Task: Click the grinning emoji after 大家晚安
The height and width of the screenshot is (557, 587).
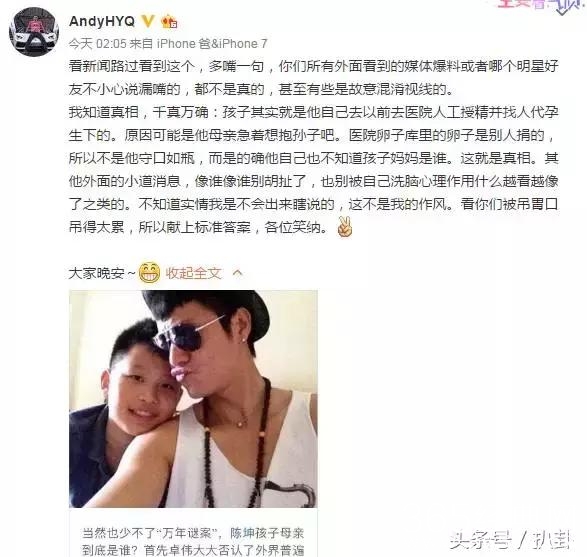Action: tap(149, 272)
